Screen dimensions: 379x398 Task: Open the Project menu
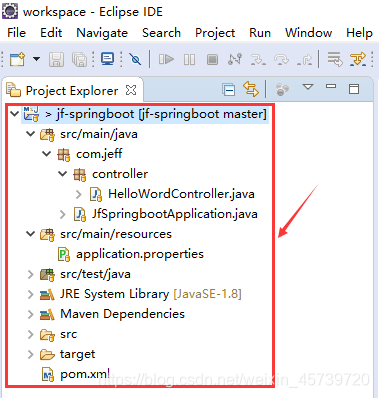tap(215, 33)
